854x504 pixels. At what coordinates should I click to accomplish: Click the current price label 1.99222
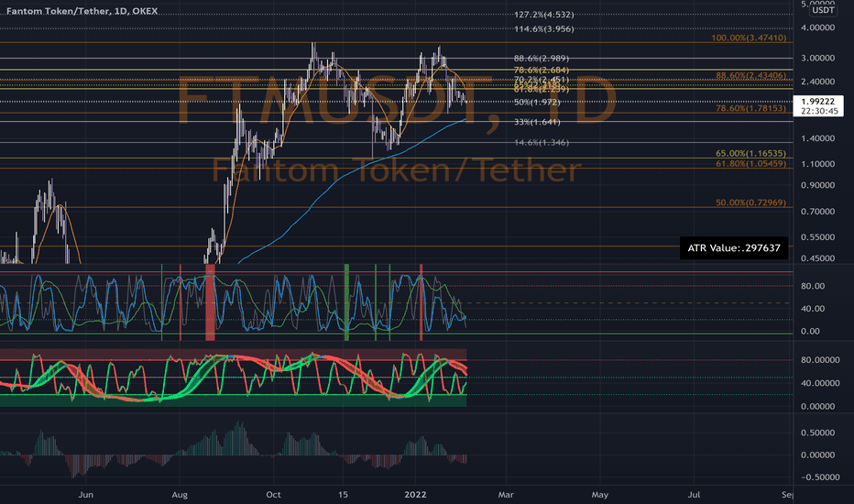(x=818, y=102)
